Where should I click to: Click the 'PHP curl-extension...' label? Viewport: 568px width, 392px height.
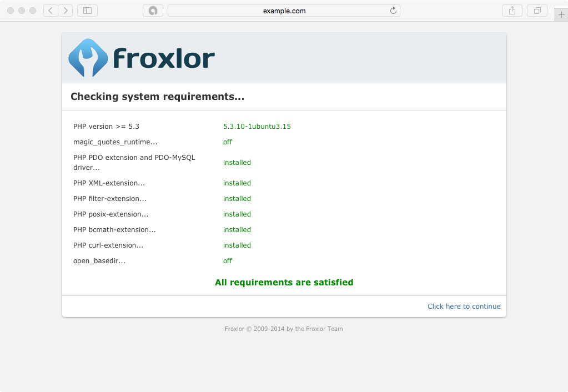point(108,245)
